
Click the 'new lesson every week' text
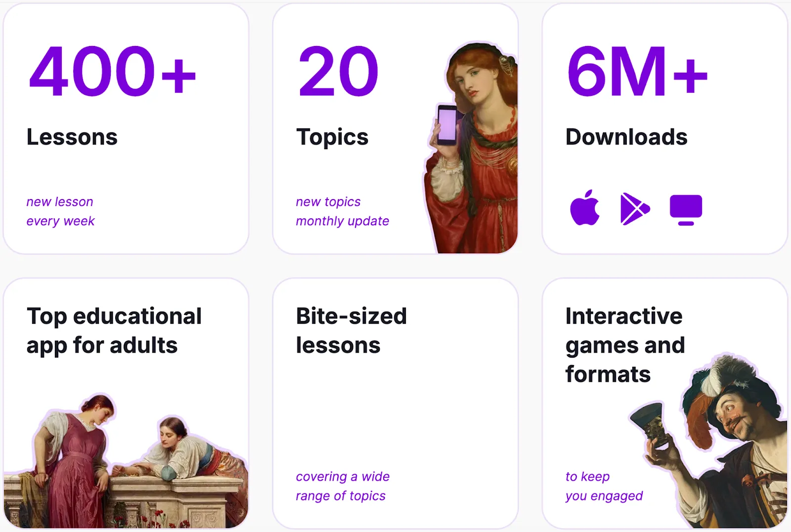60,211
